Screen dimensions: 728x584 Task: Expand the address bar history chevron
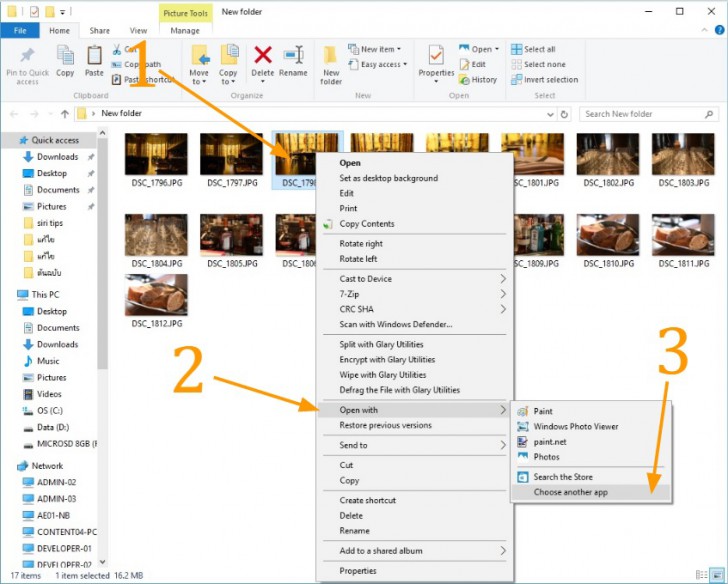click(550, 114)
